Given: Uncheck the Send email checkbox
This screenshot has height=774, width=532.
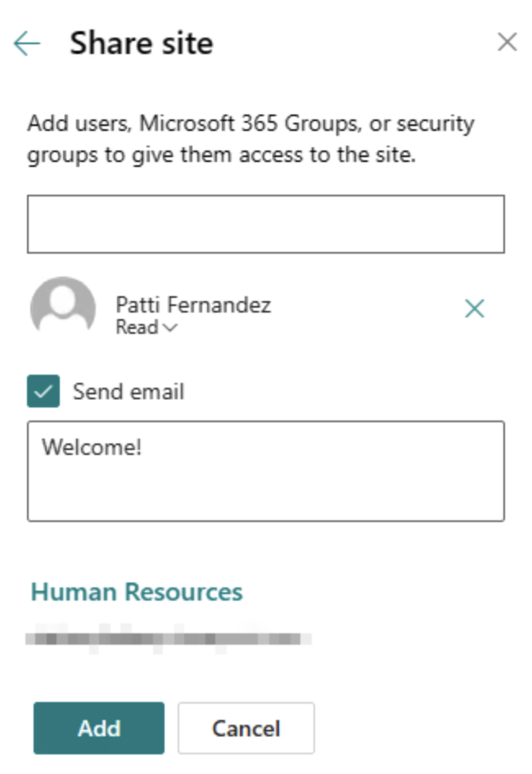Looking at the screenshot, I should pos(43,391).
